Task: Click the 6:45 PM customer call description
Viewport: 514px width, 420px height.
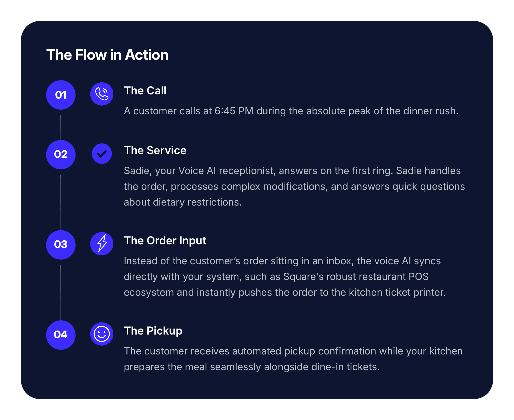Action: pyautogui.click(x=291, y=111)
